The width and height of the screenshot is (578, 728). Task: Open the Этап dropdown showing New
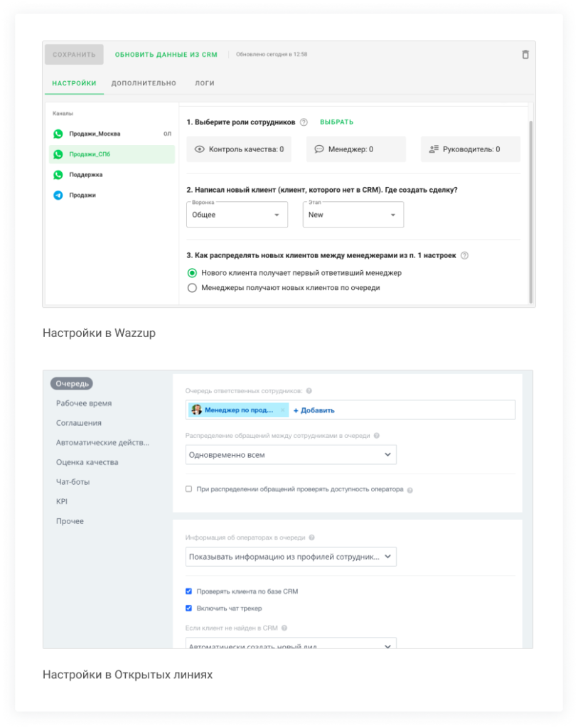tap(353, 215)
